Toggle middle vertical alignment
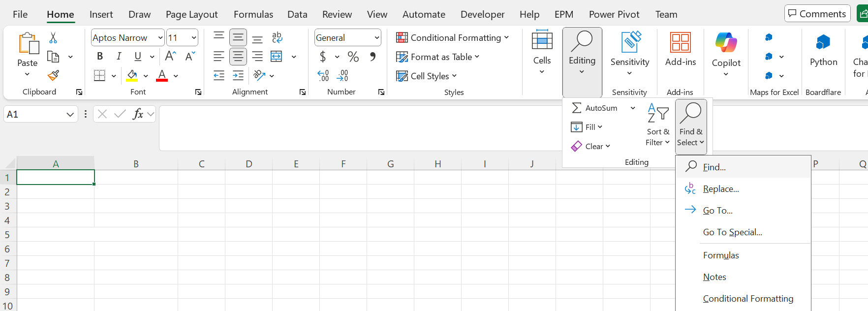 pyautogui.click(x=238, y=37)
